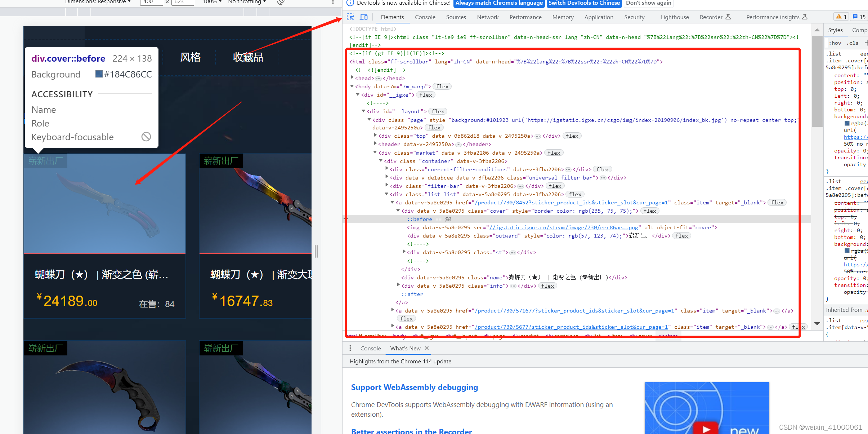Switch to the Network tab
868x434 pixels.
(488, 17)
